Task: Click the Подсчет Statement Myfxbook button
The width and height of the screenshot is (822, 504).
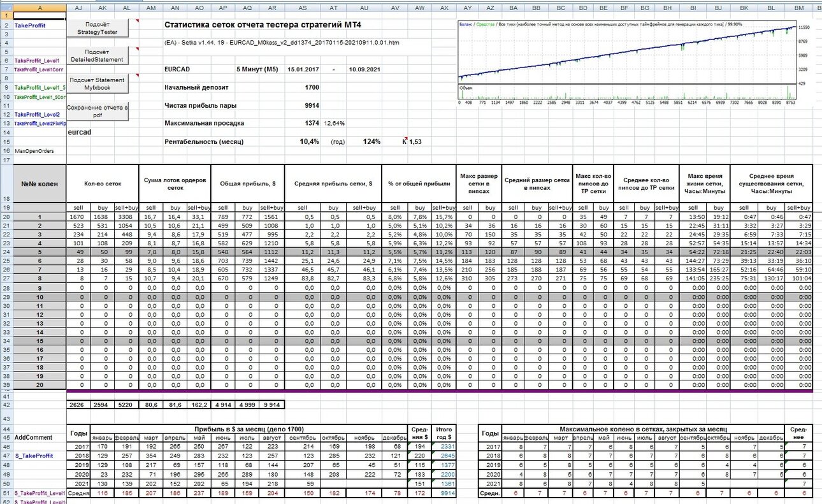Action: point(97,83)
